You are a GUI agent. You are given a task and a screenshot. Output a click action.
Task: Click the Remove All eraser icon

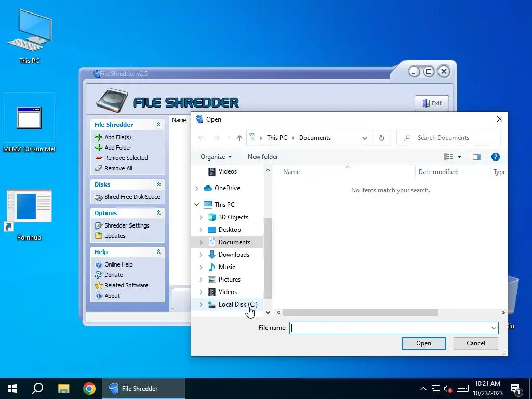98,168
